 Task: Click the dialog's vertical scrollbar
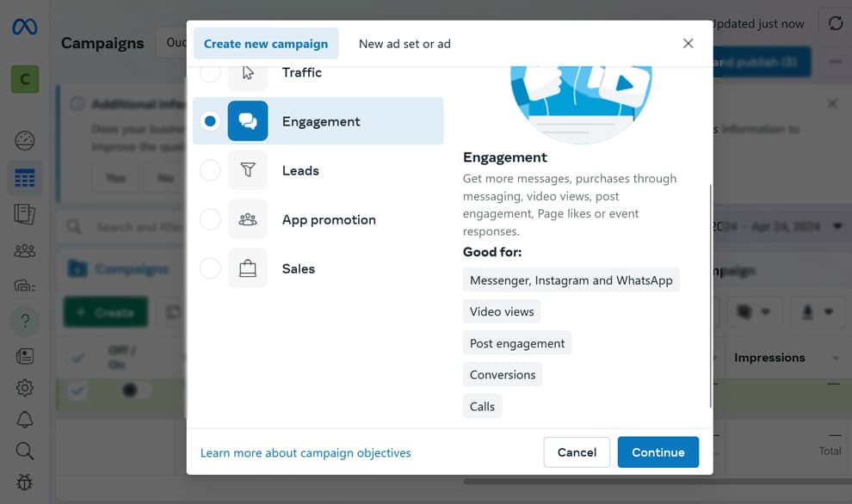pyautogui.click(x=710, y=296)
